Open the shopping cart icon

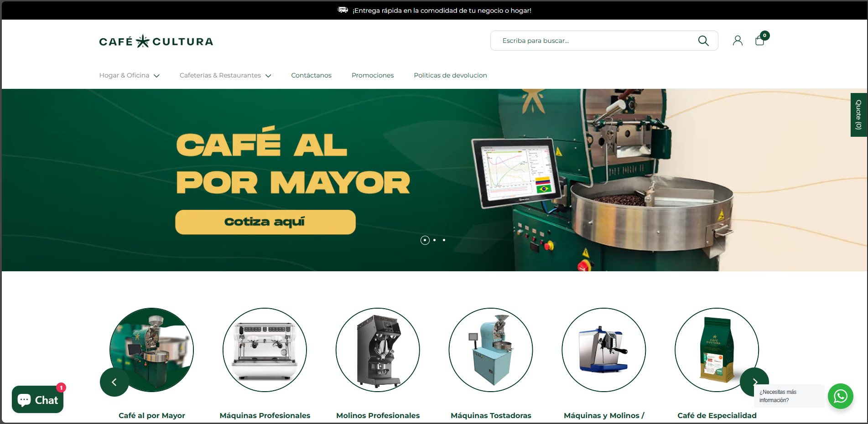759,40
